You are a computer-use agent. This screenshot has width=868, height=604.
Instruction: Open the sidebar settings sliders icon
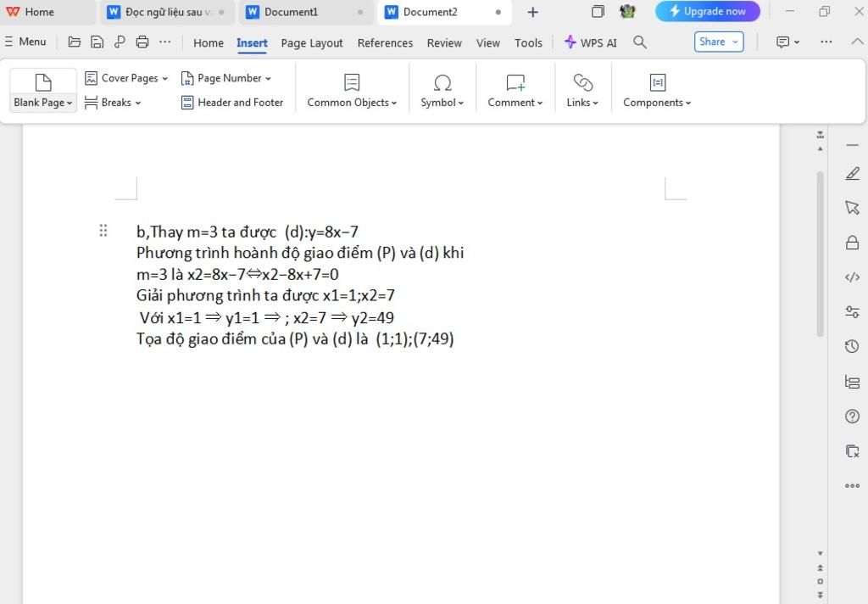pyautogui.click(x=853, y=312)
